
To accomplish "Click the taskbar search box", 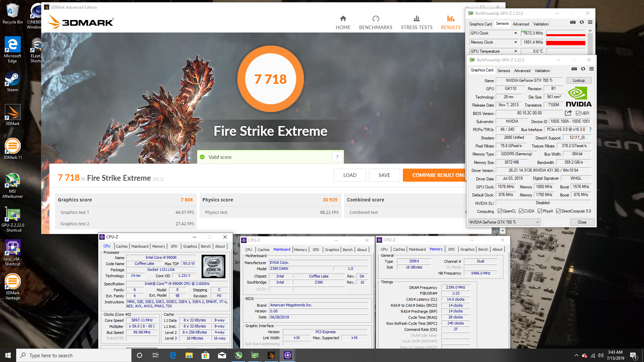I will 74,355.
